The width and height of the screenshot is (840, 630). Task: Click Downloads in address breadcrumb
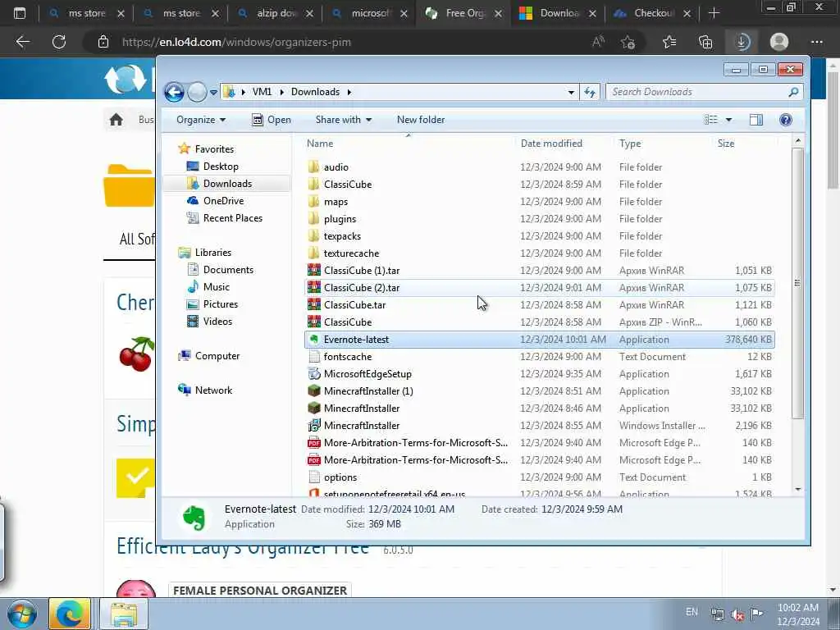[315, 92]
